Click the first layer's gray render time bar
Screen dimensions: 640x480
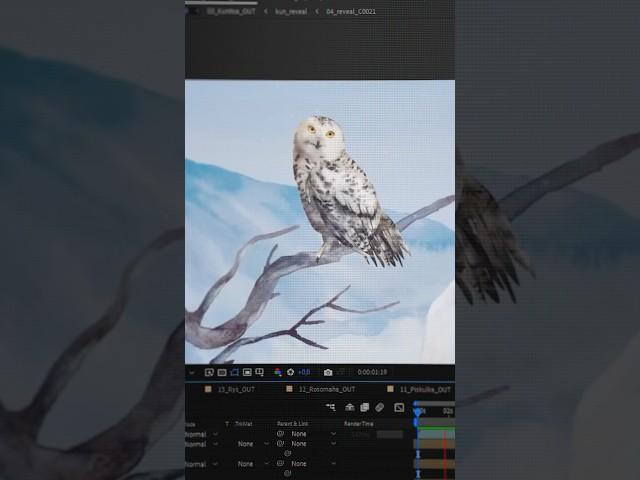coord(390,435)
